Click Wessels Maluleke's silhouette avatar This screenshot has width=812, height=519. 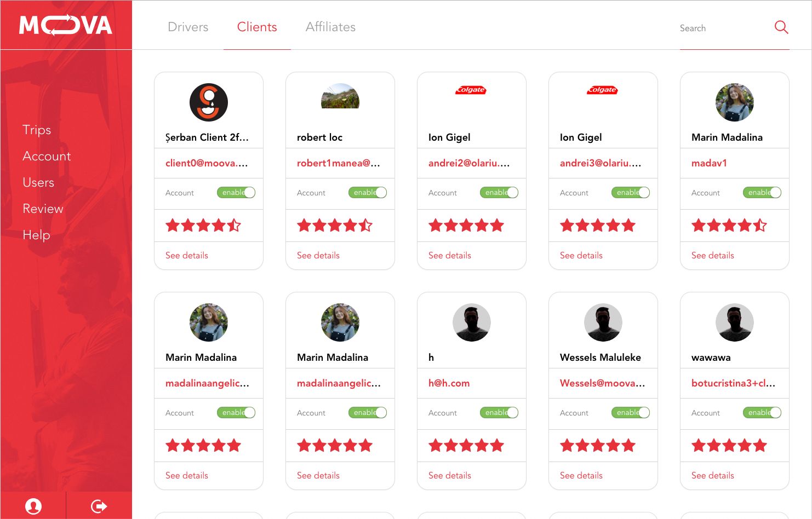point(603,322)
